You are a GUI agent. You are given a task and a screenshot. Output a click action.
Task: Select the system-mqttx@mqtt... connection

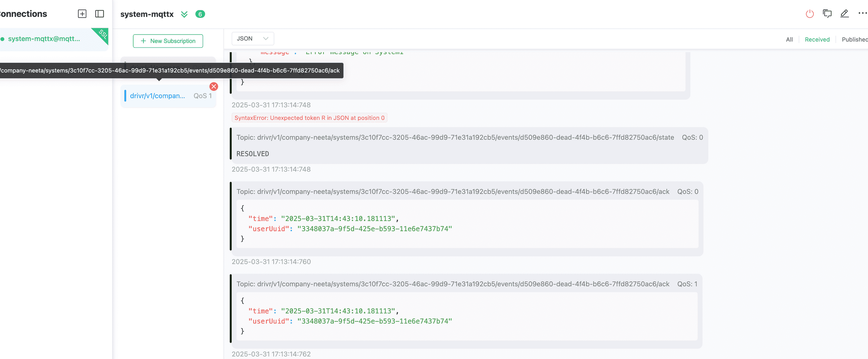(54, 39)
